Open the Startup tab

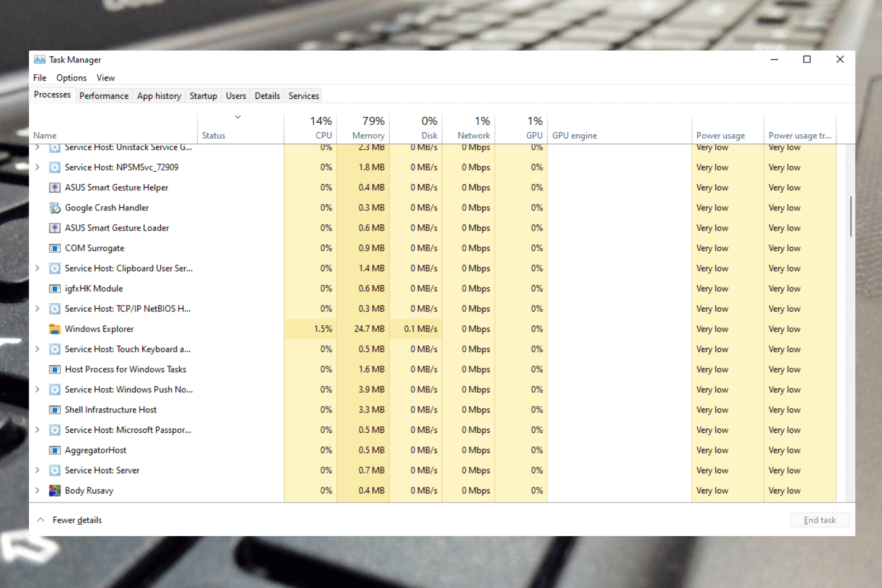click(x=202, y=96)
